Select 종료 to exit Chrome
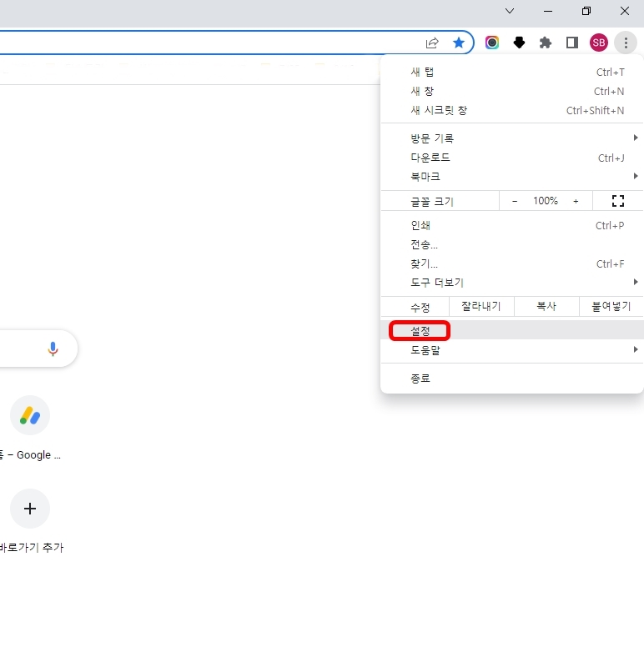 click(512, 379)
